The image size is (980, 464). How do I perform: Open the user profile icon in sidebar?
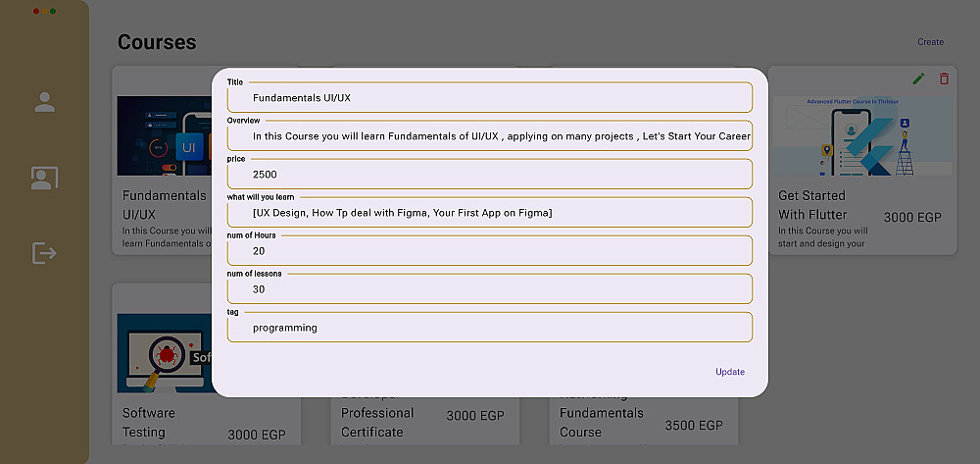tap(44, 102)
